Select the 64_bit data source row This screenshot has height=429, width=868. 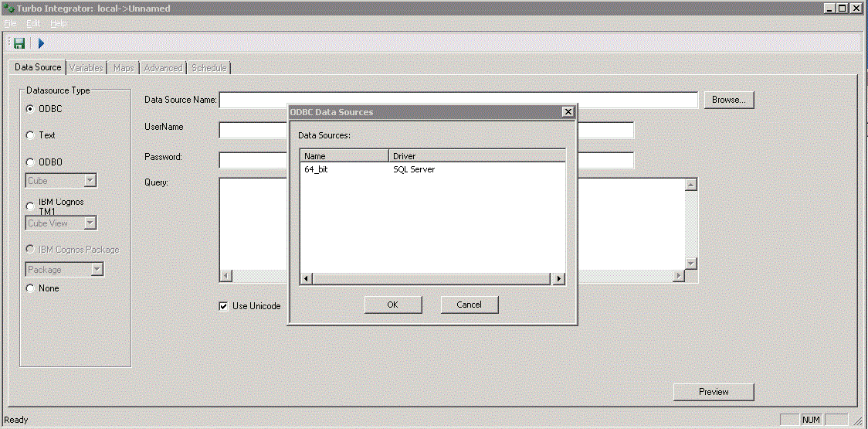click(x=432, y=169)
